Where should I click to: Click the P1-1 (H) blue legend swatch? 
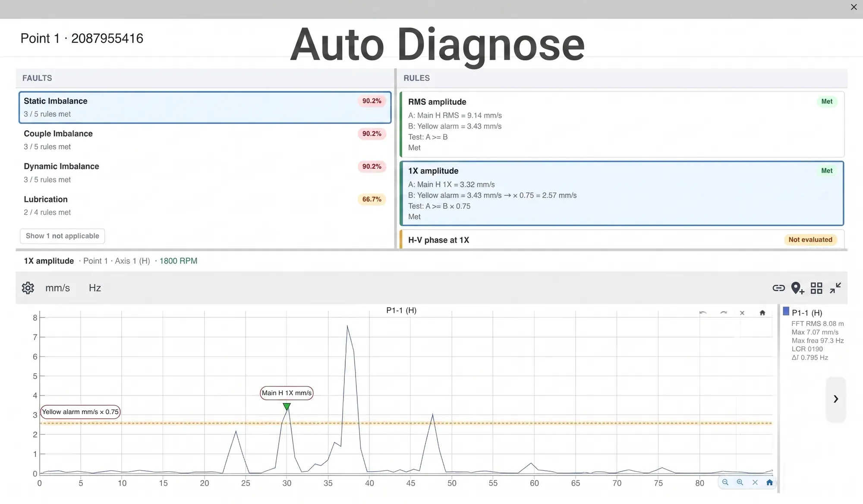coord(786,311)
